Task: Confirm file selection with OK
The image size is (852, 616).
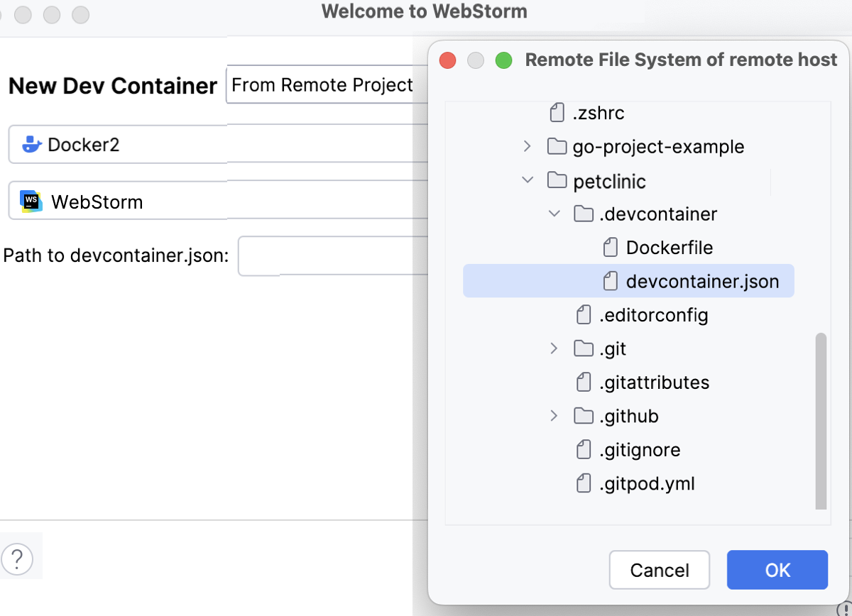Action: [777, 570]
